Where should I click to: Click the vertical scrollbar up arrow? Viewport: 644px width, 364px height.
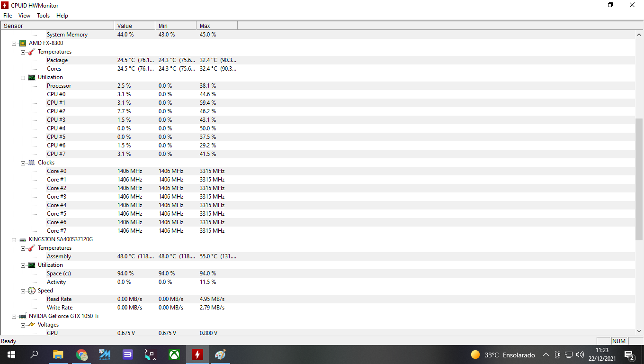[639, 35]
